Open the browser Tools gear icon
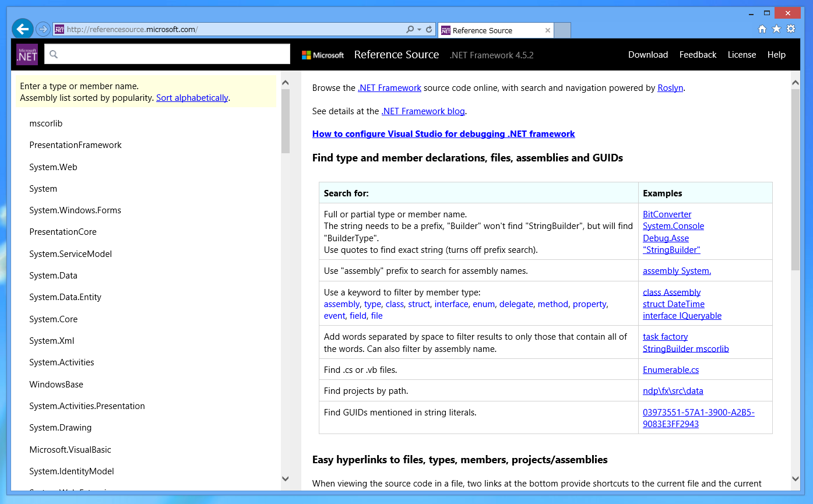The image size is (813, 504). click(x=791, y=29)
